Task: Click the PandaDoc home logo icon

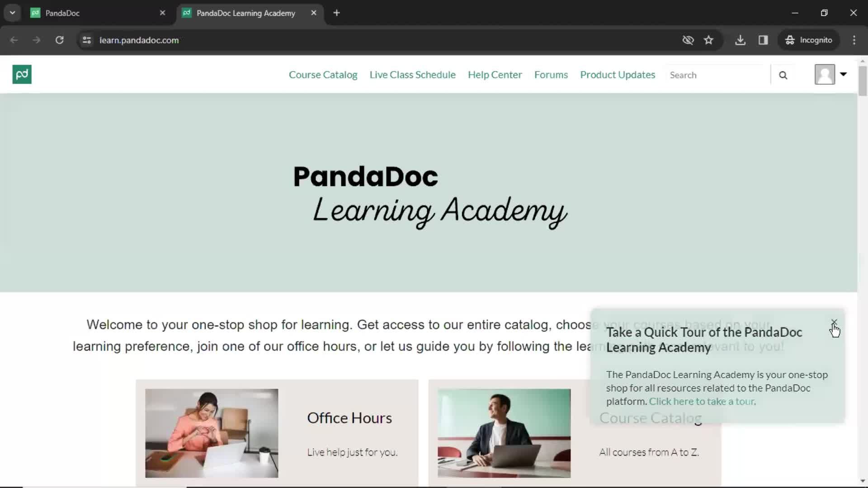Action: pyautogui.click(x=22, y=74)
